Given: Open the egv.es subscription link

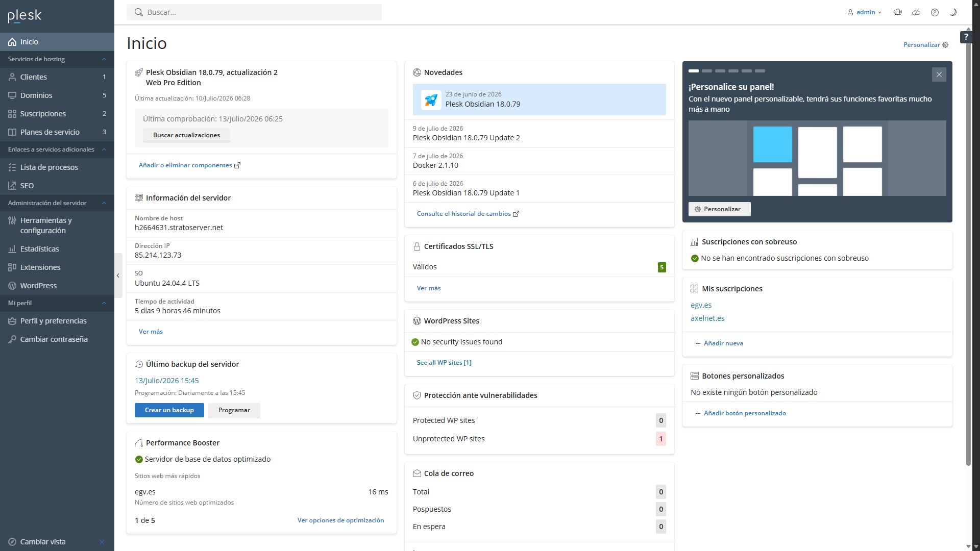Looking at the screenshot, I should [x=701, y=305].
